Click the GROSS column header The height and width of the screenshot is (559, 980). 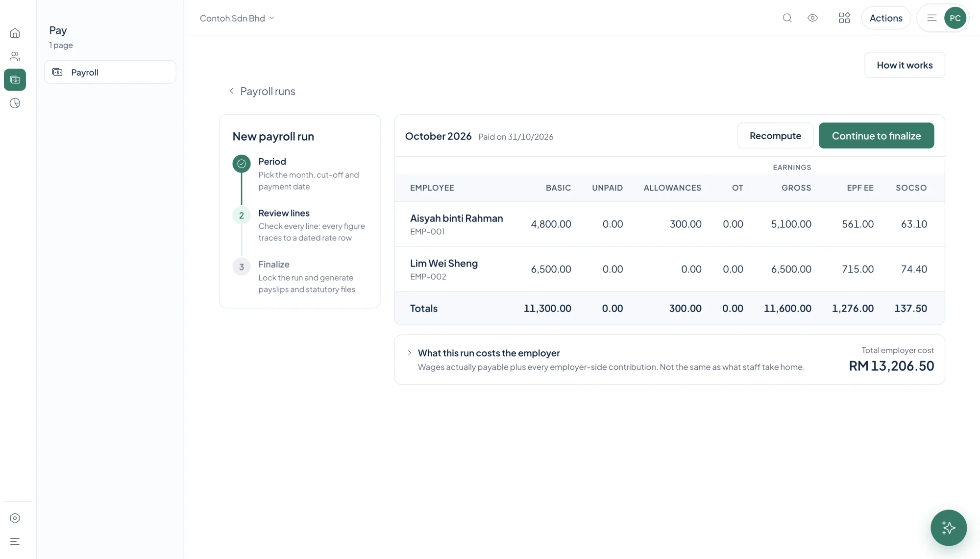(796, 188)
